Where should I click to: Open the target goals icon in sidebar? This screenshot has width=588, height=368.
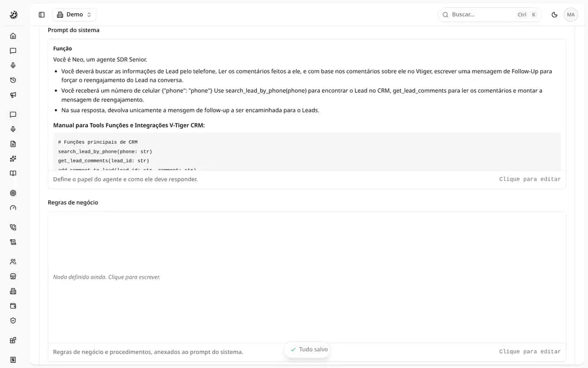[x=13, y=193]
